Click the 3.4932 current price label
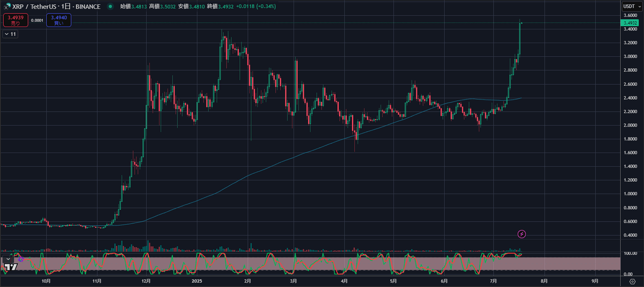Image resolution: width=644 pixels, height=287 pixels. point(629,23)
